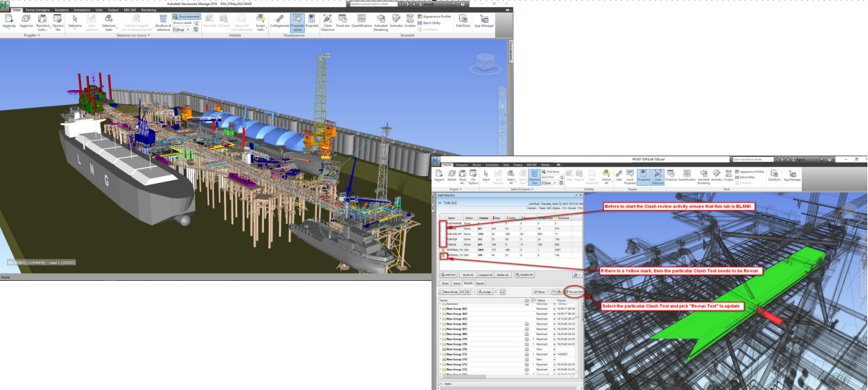Open Proprietà panel icon in Italian ribbon
868x390 pixels.
(312, 20)
